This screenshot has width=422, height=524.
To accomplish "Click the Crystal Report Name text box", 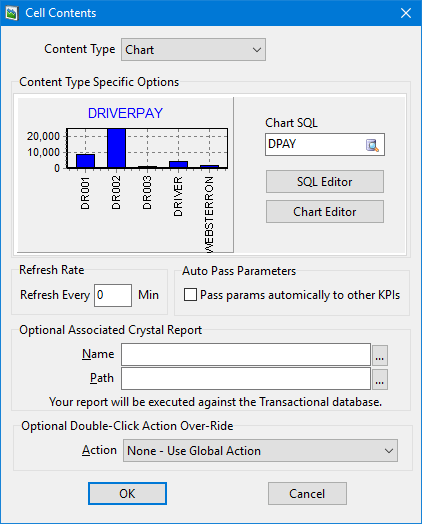I will (246, 355).
